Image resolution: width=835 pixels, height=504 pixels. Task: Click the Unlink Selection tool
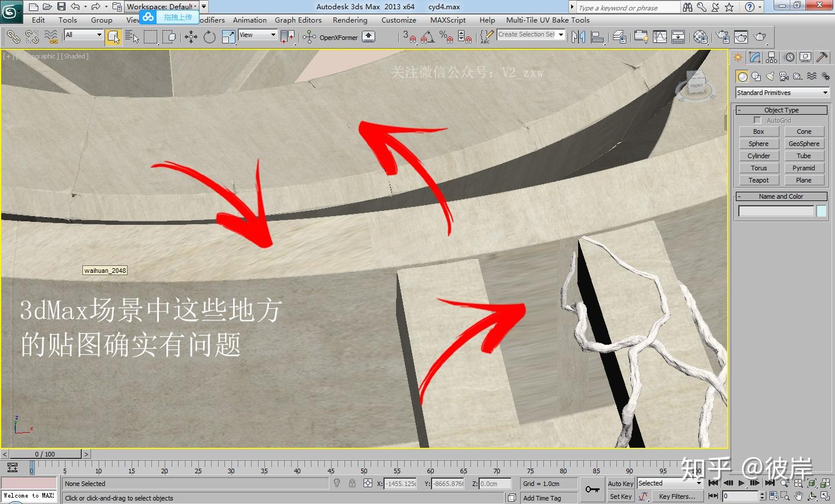point(32,37)
